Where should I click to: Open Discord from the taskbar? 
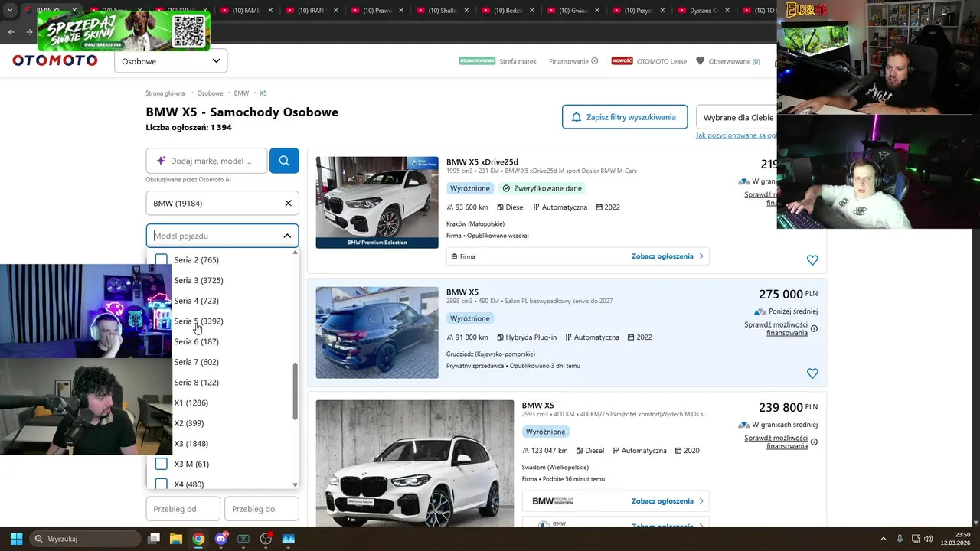pos(221,539)
